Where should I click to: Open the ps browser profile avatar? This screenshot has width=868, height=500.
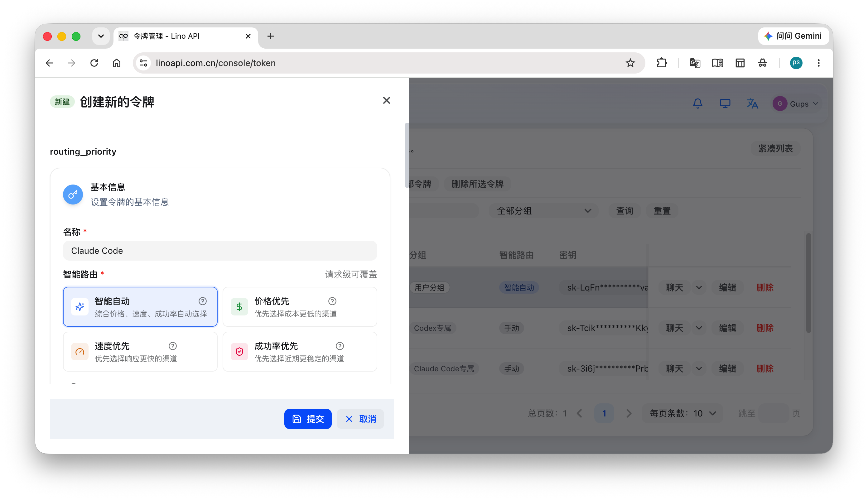click(x=796, y=63)
